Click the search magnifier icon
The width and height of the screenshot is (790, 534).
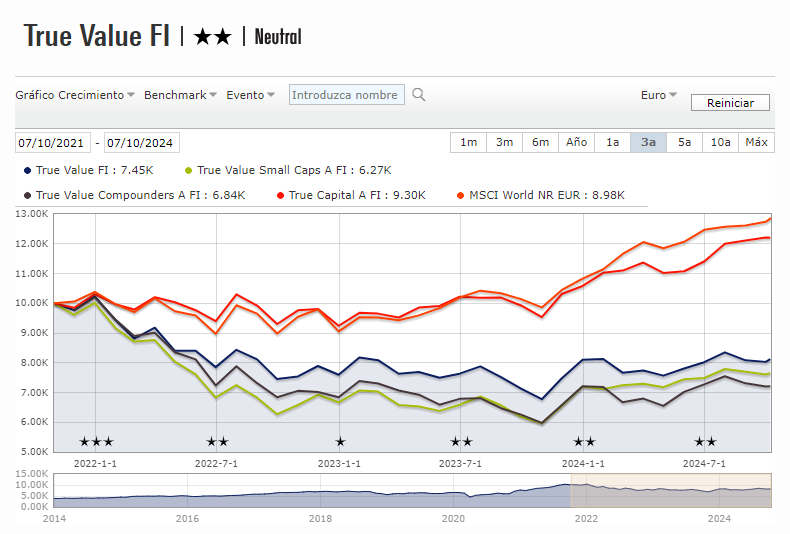pyautogui.click(x=419, y=95)
